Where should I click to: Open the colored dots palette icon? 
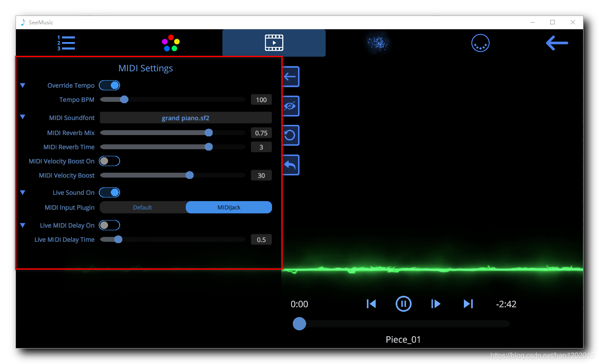pos(171,43)
